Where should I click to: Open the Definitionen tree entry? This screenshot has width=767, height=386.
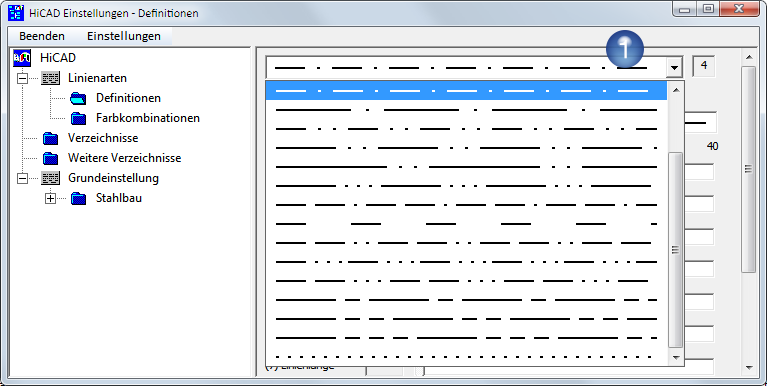pos(128,98)
